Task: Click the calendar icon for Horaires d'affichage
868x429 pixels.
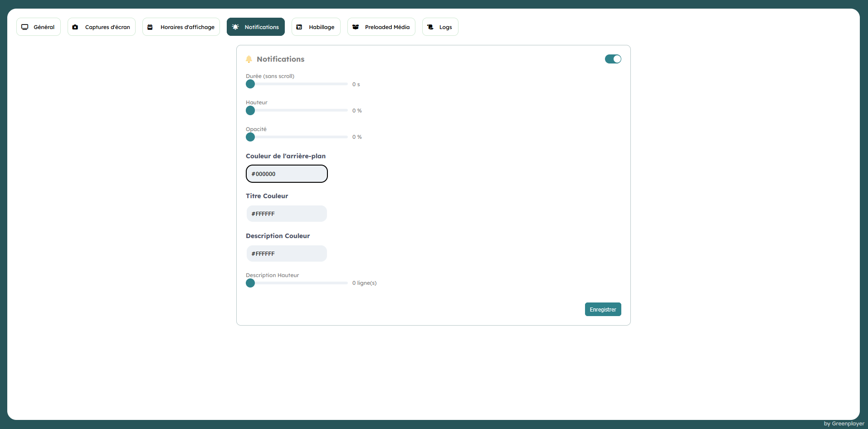Action: (x=150, y=27)
